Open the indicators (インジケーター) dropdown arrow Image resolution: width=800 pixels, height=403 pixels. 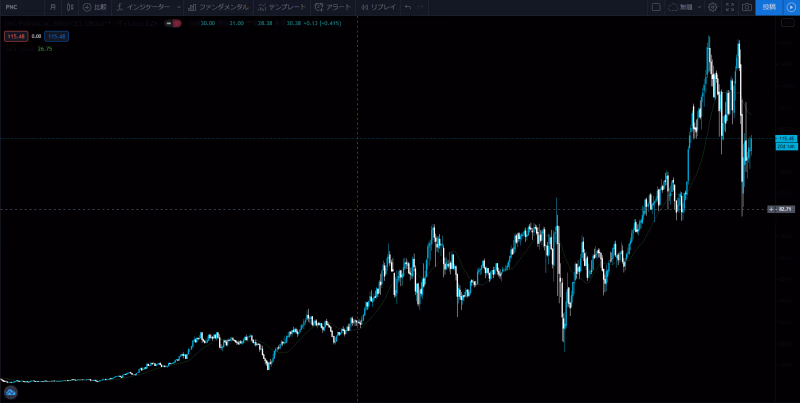(x=178, y=7)
